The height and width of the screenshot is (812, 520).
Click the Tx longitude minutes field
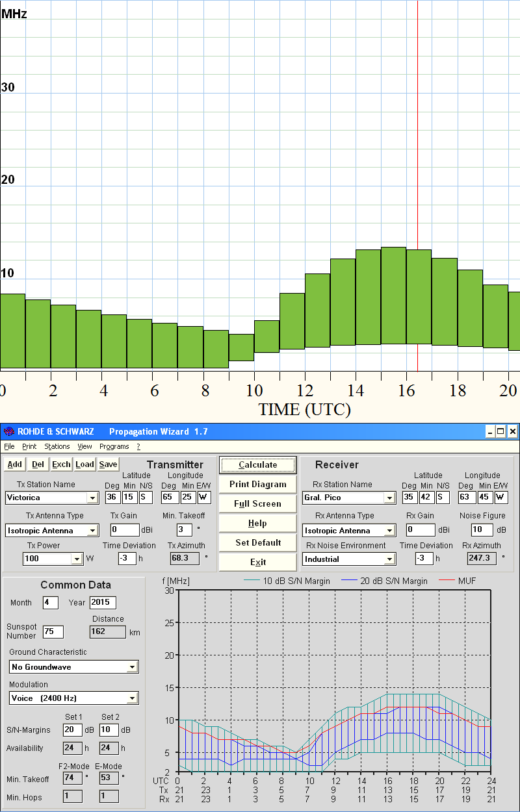point(188,498)
